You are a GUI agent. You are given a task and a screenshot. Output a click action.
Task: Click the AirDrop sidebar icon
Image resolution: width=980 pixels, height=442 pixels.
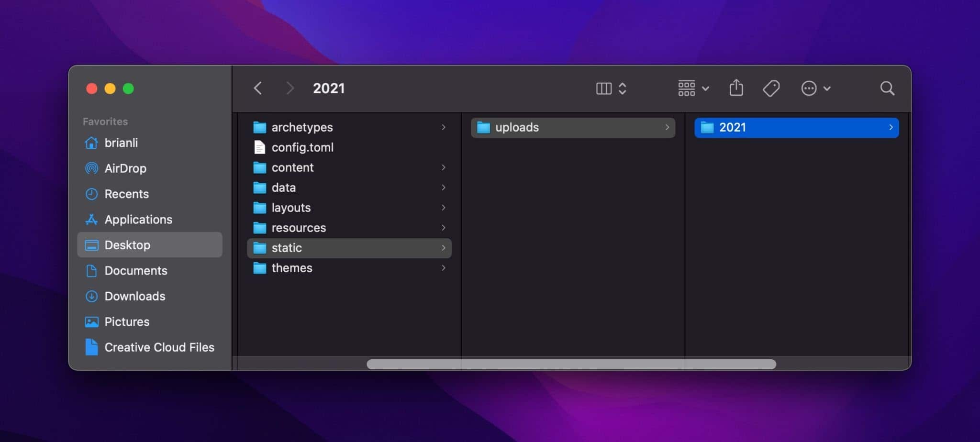91,168
